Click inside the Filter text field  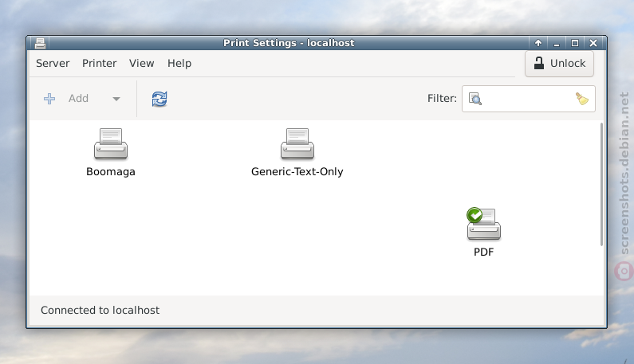point(528,99)
